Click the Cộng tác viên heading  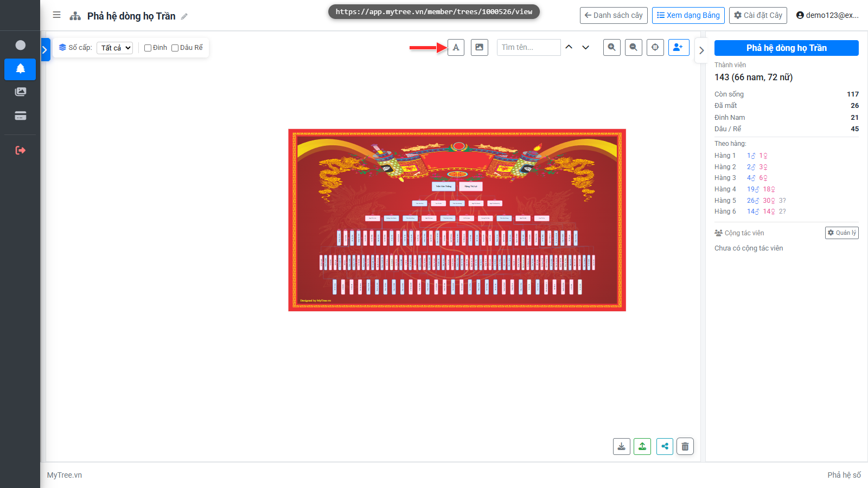coord(739,233)
